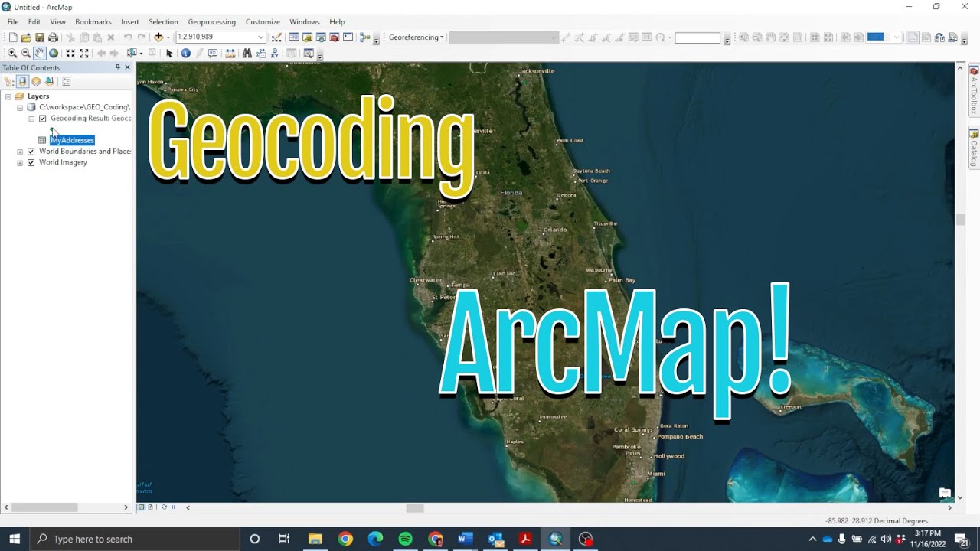
Task: Open the Create Viewer Window tool
Action: tap(309, 53)
